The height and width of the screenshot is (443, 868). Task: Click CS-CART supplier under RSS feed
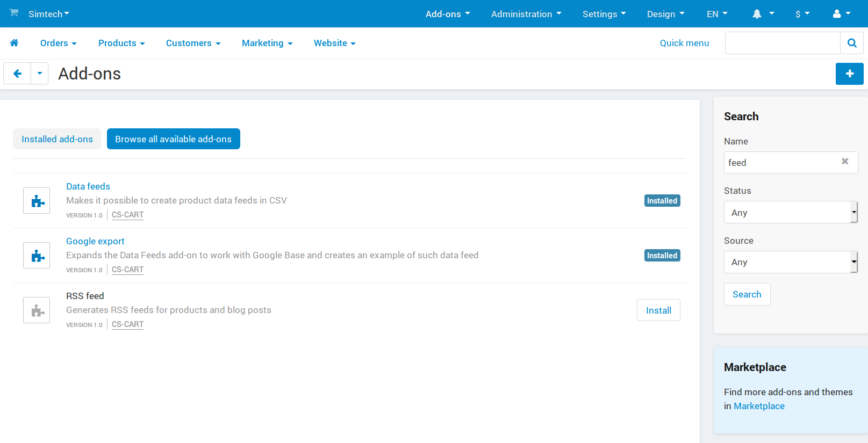click(127, 324)
